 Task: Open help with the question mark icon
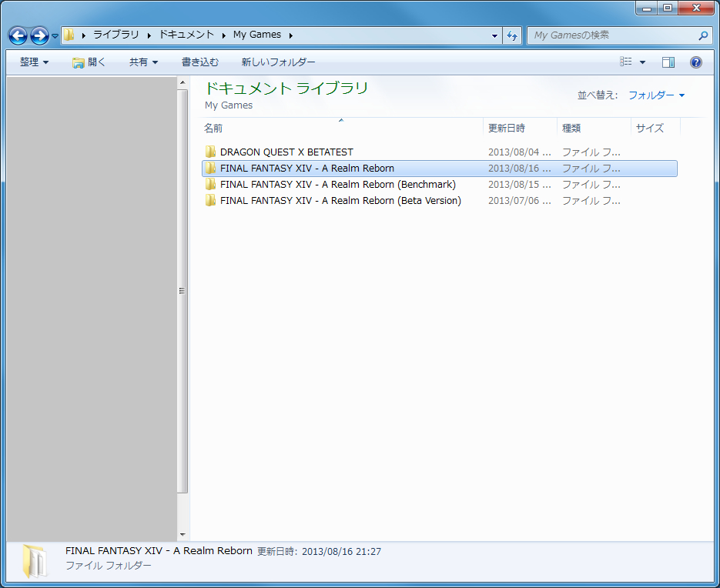point(696,62)
